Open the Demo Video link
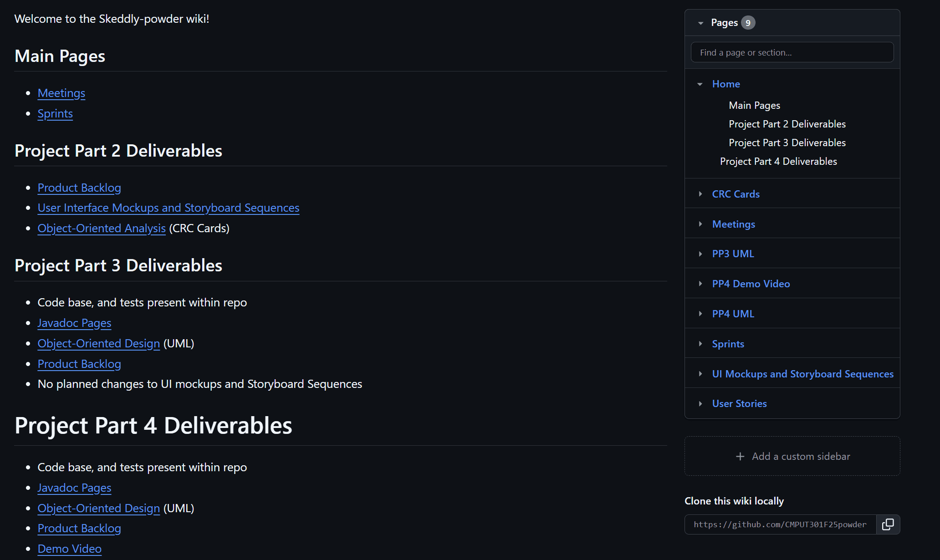This screenshot has width=940, height=560. 69,549
